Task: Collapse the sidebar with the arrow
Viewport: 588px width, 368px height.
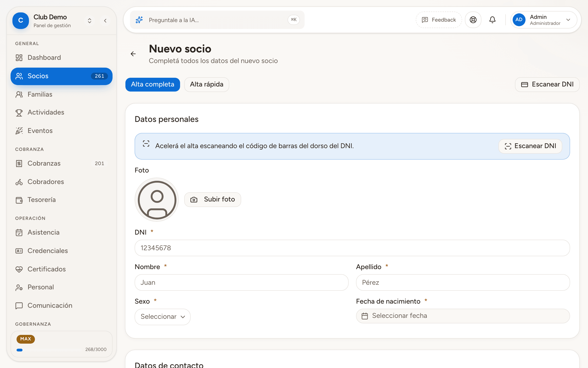Action: [x=105, y=21]
